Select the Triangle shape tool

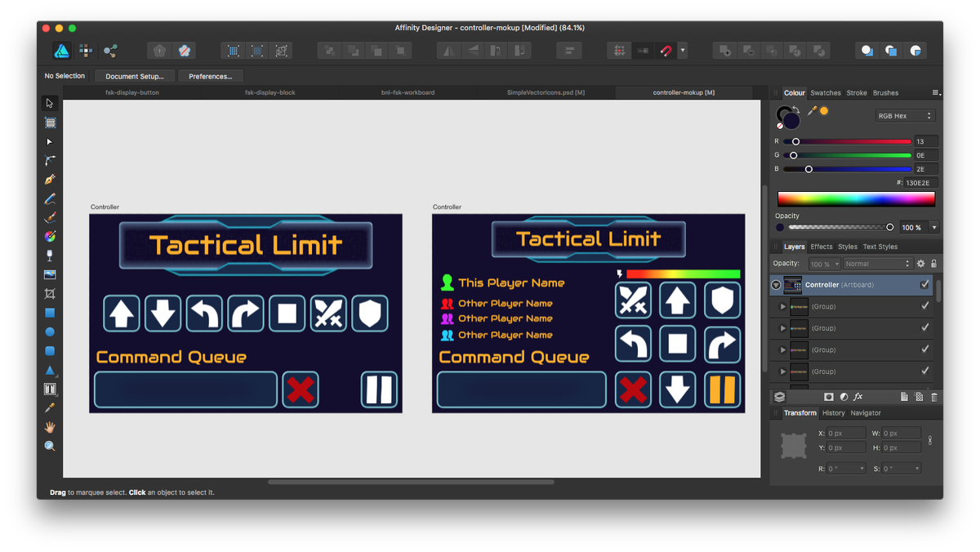50,371
